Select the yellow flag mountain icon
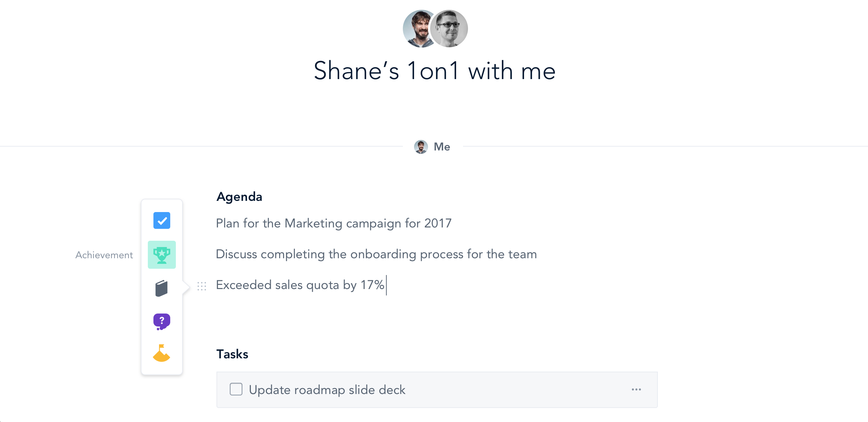The width and height of the screenshot is (868, 422). click(x=161, y=353)
